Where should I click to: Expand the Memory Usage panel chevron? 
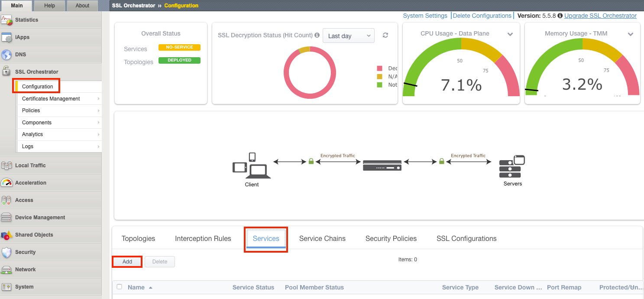631,34
